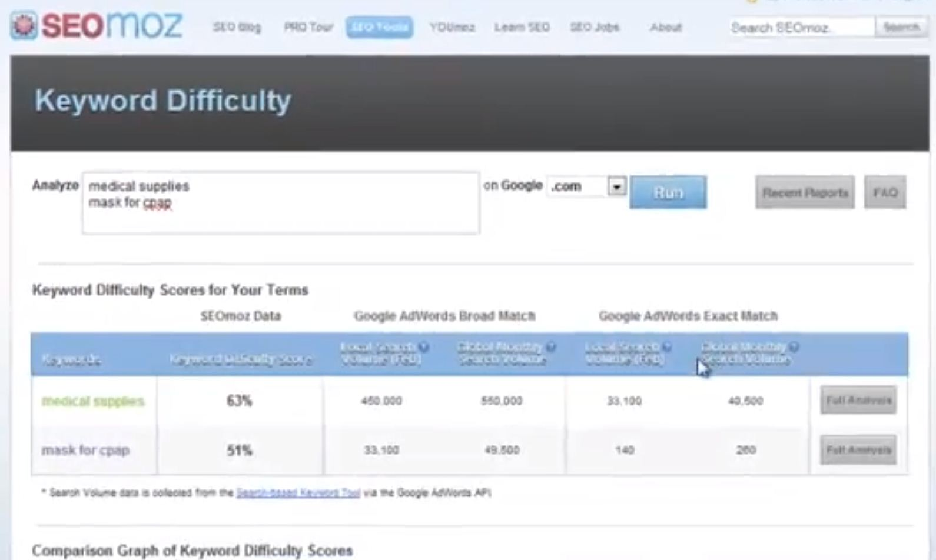
Task: Open Full Analysis for mask for cpap
Action: click(858, 450)
